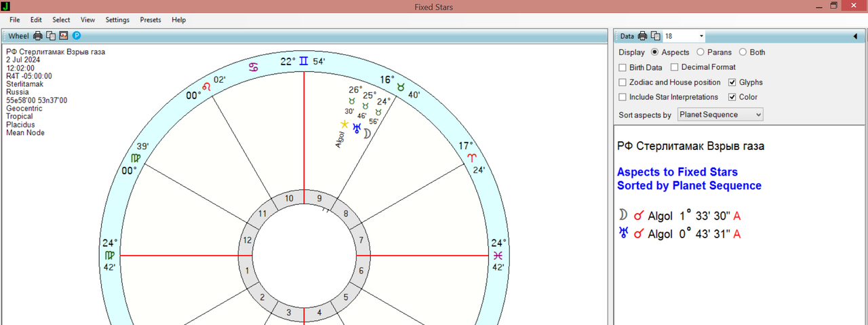The image size is (868, 325).
Task: Uncheck the Color checkbox
Action: pyautogui.click(x=732, y=97)
